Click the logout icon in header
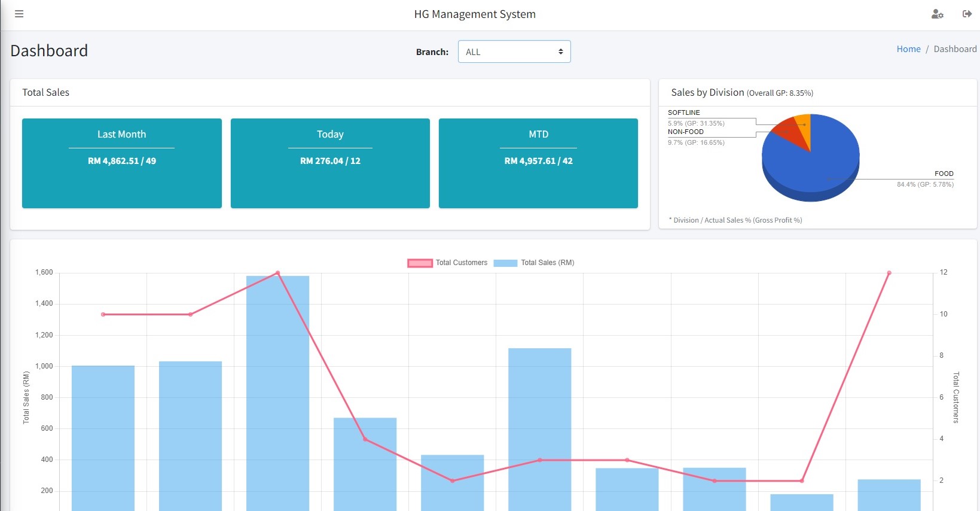Viewport: 980px width, 511px height. coord(967,14)
